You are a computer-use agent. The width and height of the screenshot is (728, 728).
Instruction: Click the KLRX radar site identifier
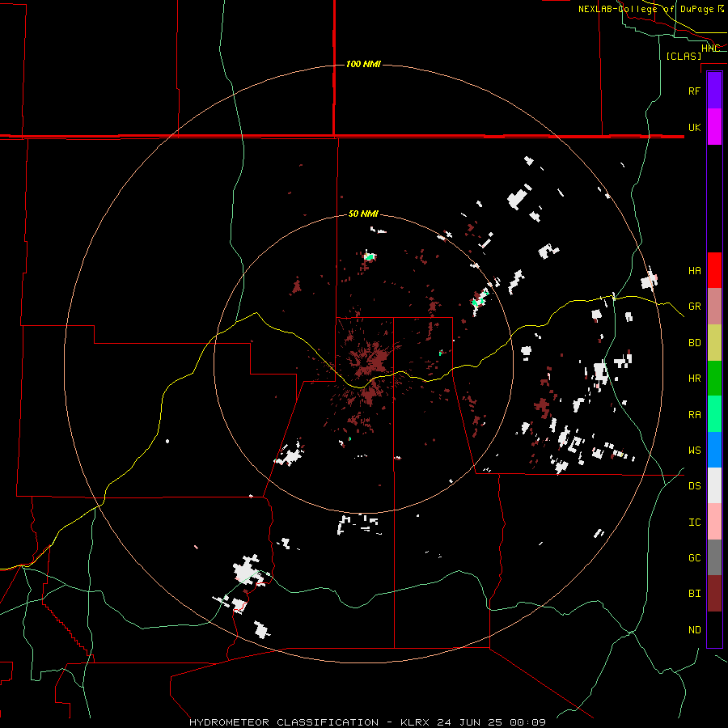click(x=417, y=722)
